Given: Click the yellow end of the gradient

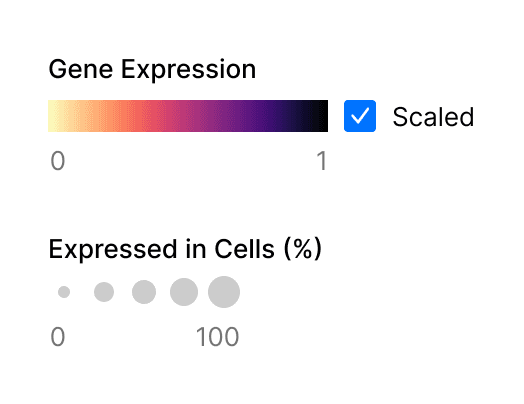Looking at the screenshot, I should [55, 116].
